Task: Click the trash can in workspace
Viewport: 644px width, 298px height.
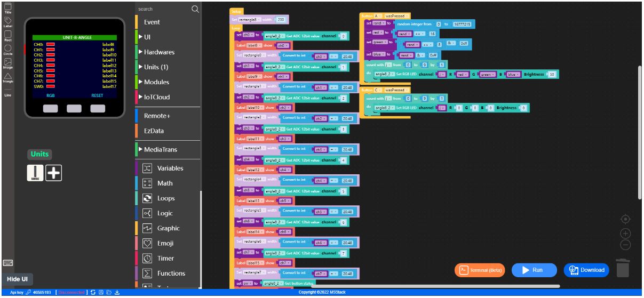Action: click(x=623, y=268)
